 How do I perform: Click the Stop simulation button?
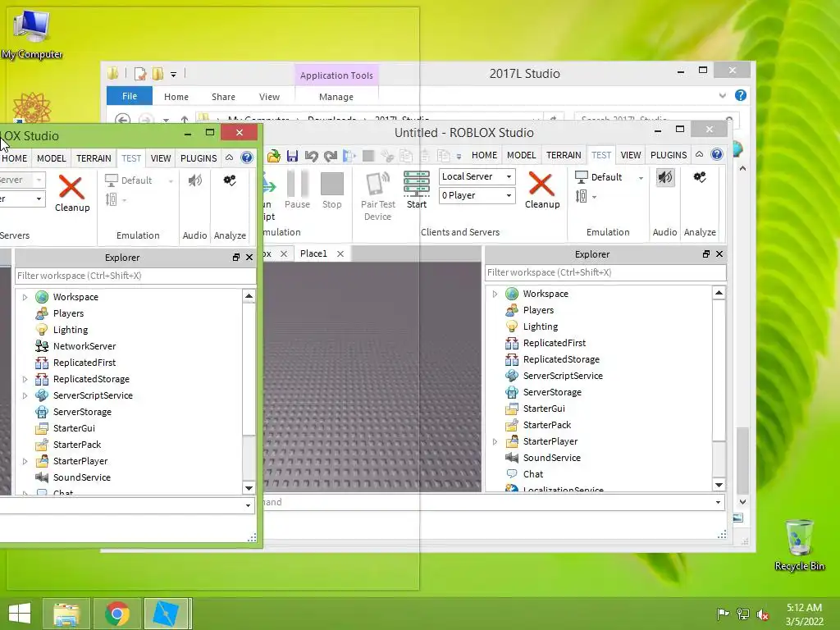pyautogui.click(x=331, y=184)
